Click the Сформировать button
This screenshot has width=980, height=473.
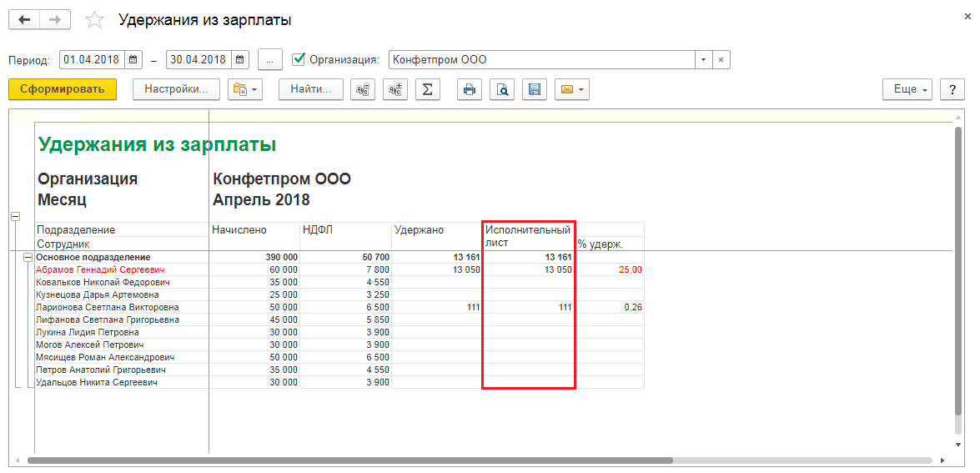[63, 89]
